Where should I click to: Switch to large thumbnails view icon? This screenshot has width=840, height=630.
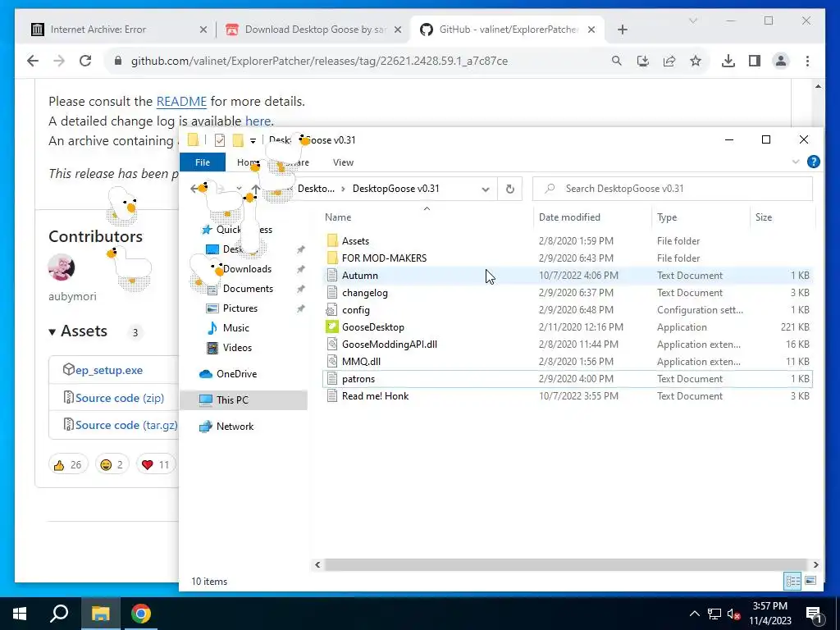[x=810, y=581]
